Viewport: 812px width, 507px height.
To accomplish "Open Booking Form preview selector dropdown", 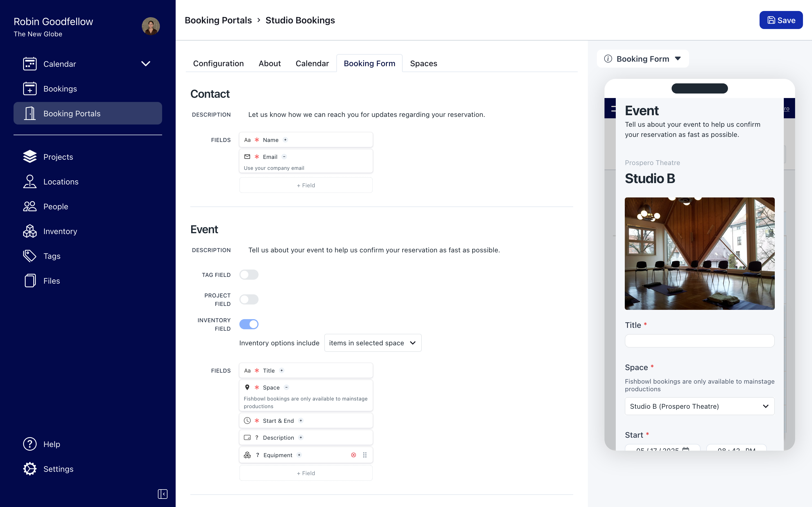I will pos(643,59).
